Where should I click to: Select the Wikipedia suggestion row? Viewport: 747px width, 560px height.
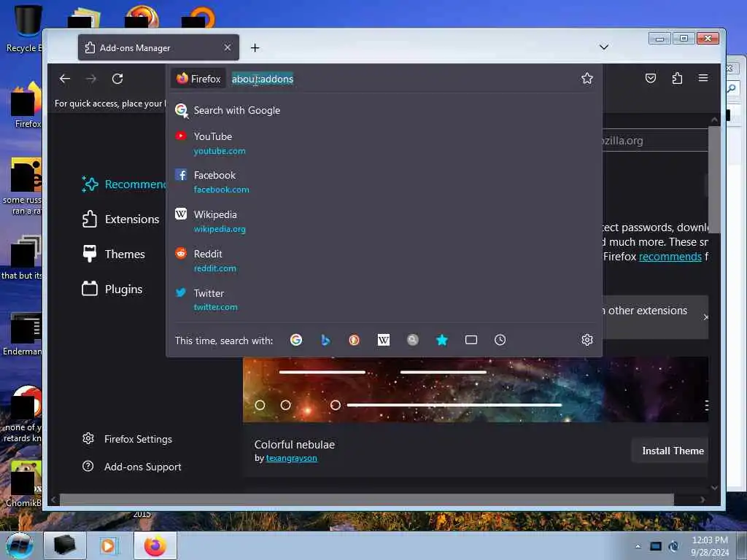pyautogui.click(x=384, y=222)
